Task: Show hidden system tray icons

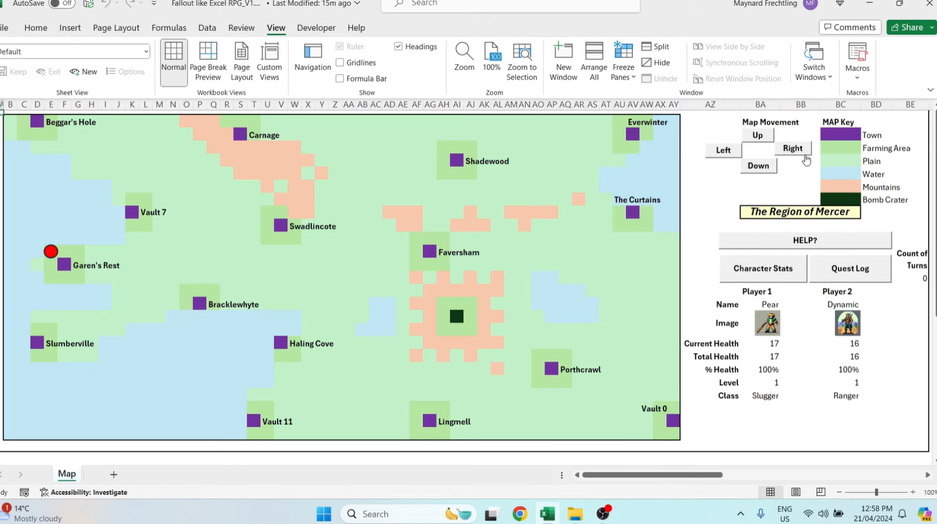Action: coord(740,514)
